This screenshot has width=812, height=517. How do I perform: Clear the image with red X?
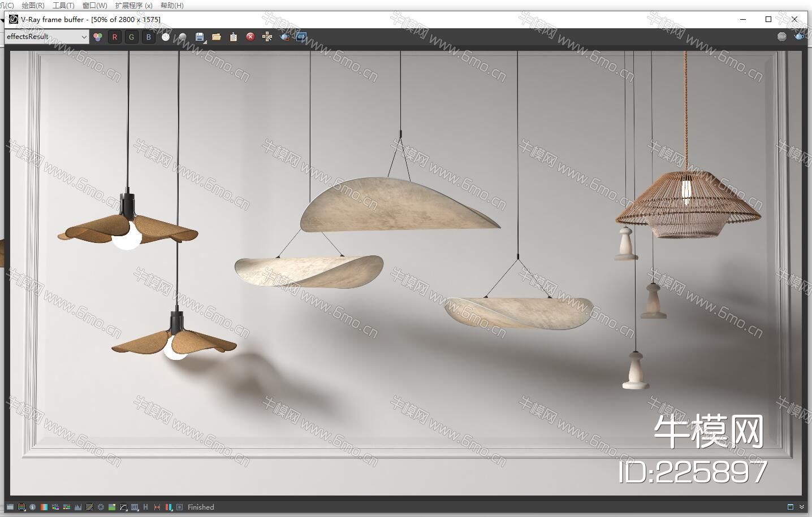point(250,37)
